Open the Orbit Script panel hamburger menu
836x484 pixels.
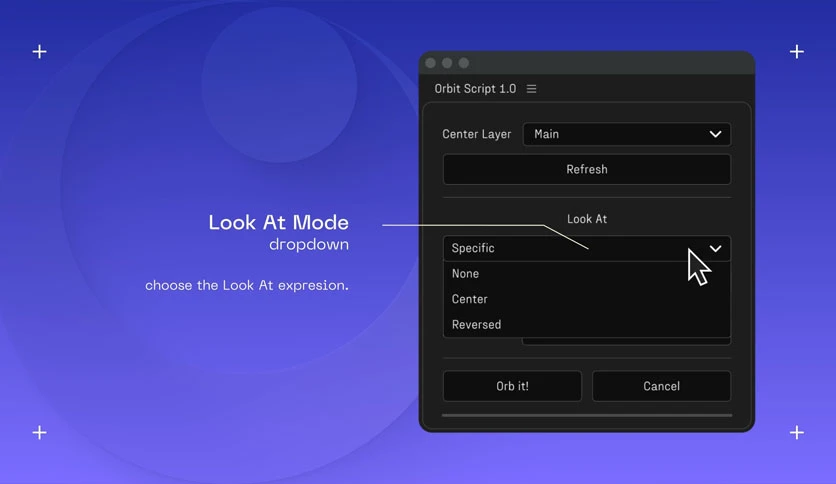[x=532, y=88]
